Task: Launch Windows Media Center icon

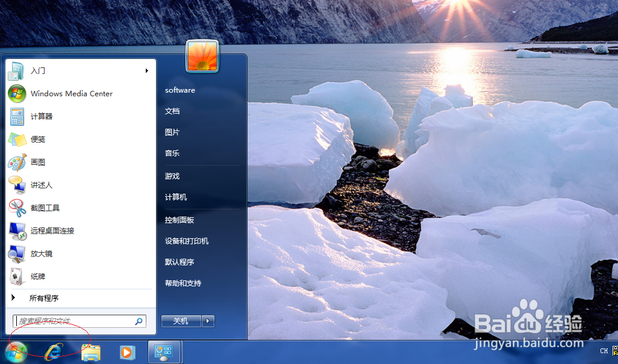Action: [x=17, y=94]
